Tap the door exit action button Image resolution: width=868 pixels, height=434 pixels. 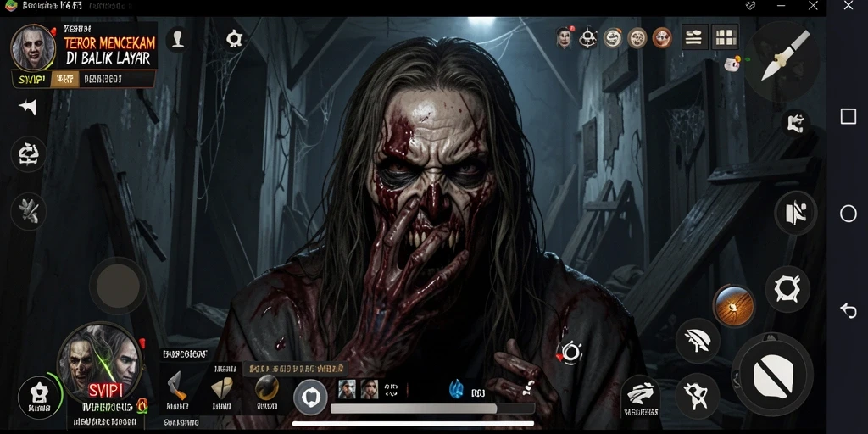pos(796,213)
